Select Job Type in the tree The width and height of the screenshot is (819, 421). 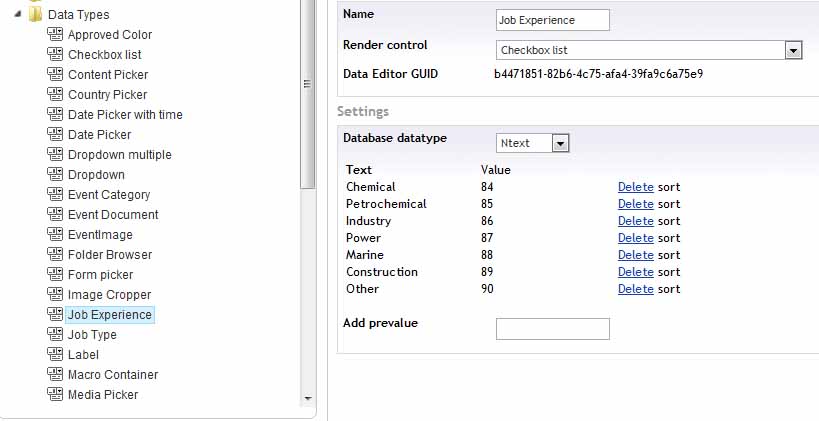(92, 335)
